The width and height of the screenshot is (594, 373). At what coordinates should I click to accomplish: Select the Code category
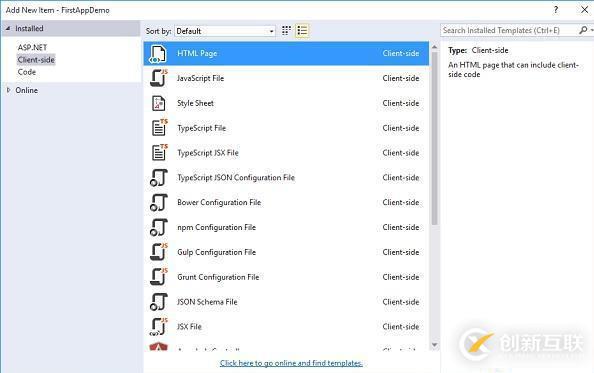pyautogui.click(x=27, y=72)
